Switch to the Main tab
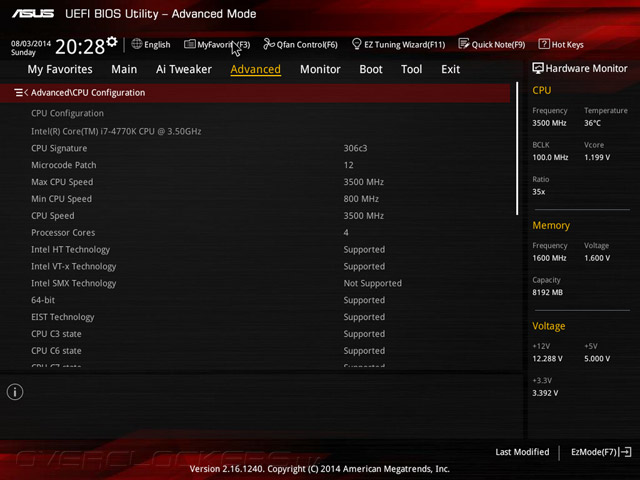Image resolution: width=640 pixels, height=480 pixels. tap(124, 69)
